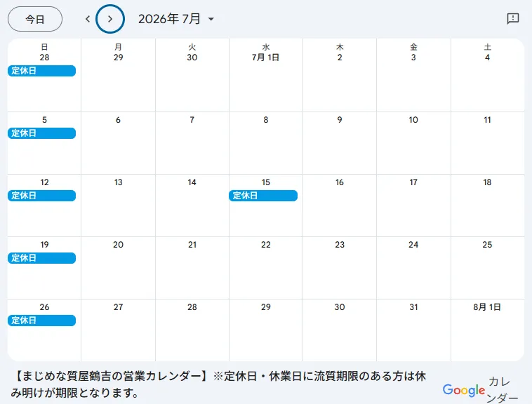The image size is (532, 404).
Task: Open the 定休日 event on Sunday the 19th
Action: click(x=41, y=258)
